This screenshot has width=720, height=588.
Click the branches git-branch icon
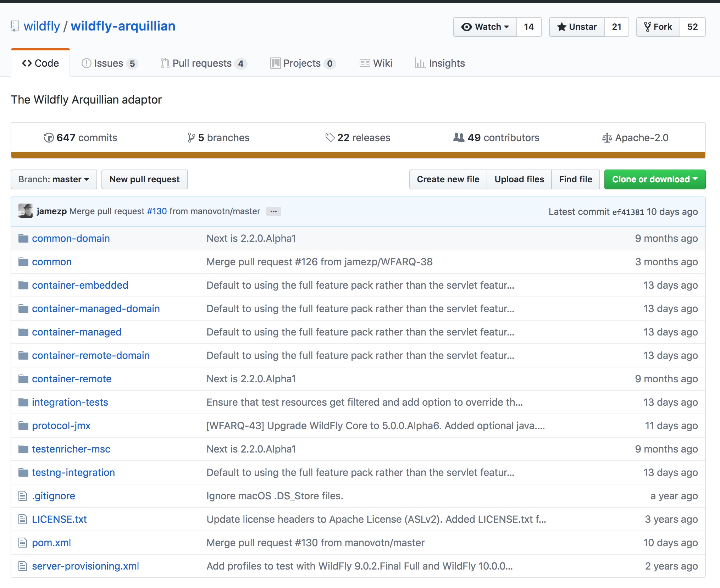[x=191, y=138]
